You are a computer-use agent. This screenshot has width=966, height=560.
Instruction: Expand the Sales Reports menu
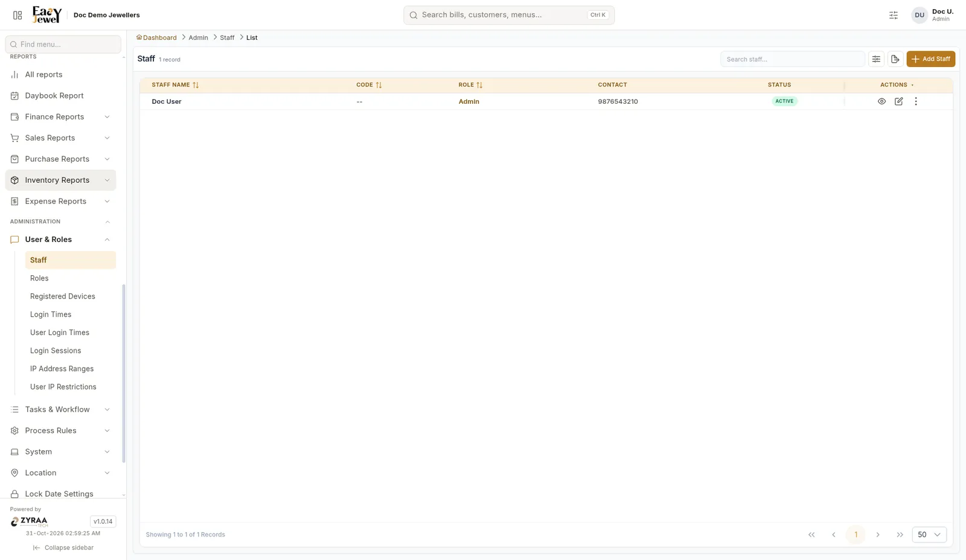click(60, 138)
